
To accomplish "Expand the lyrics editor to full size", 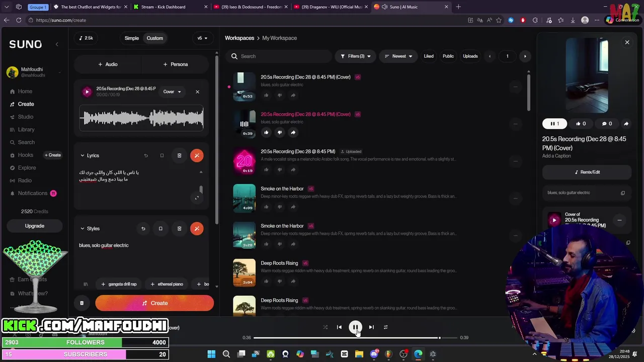I will point(197,198).
